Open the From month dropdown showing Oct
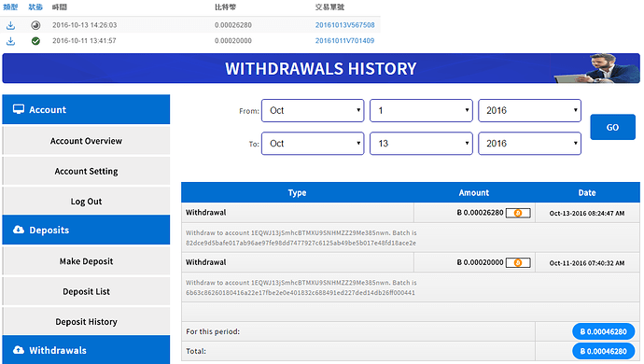644x364 pixels. pyautogui.click(x=313, y=110)
